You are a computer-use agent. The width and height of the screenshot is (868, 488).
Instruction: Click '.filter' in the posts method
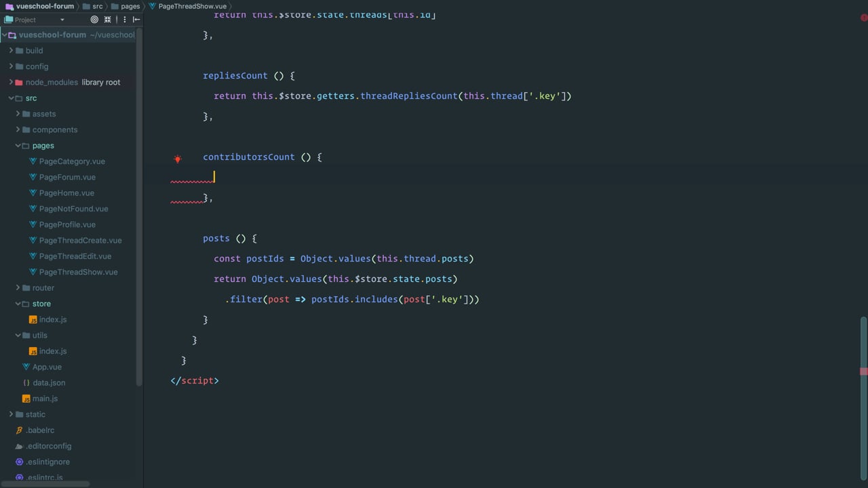(x=243, y=299)
